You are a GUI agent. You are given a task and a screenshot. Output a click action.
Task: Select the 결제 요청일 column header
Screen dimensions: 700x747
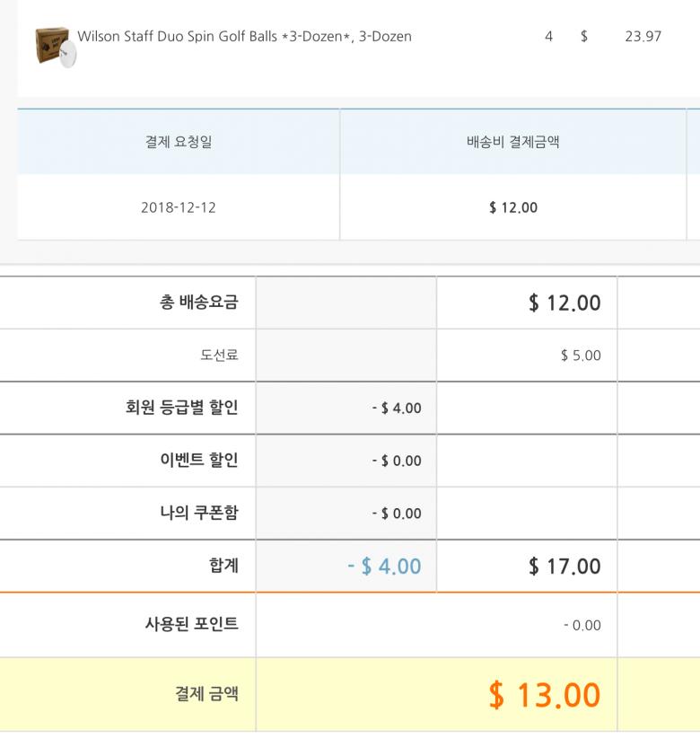179,141
